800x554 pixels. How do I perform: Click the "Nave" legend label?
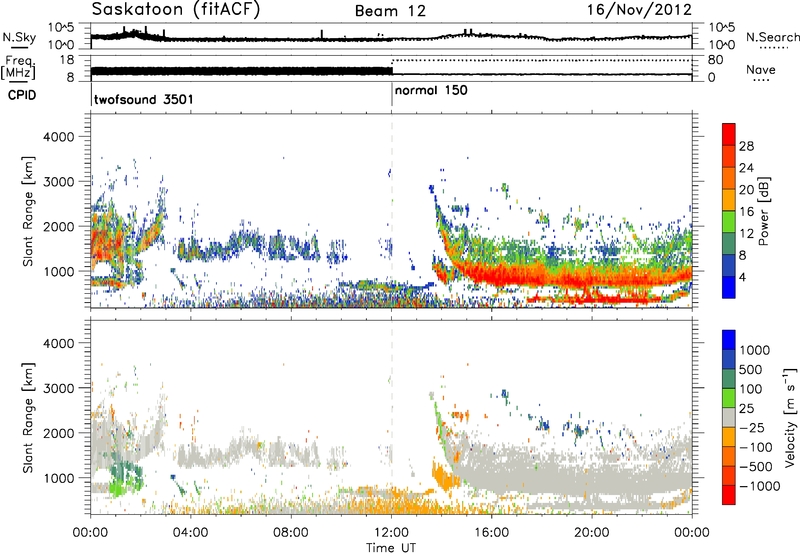pos(761,69)
